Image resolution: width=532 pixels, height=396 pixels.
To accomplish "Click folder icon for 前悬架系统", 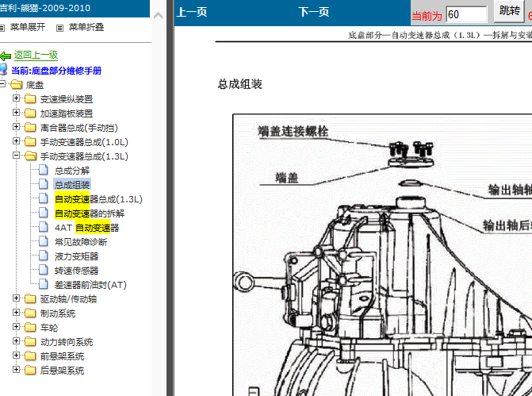I will [30, 356].
